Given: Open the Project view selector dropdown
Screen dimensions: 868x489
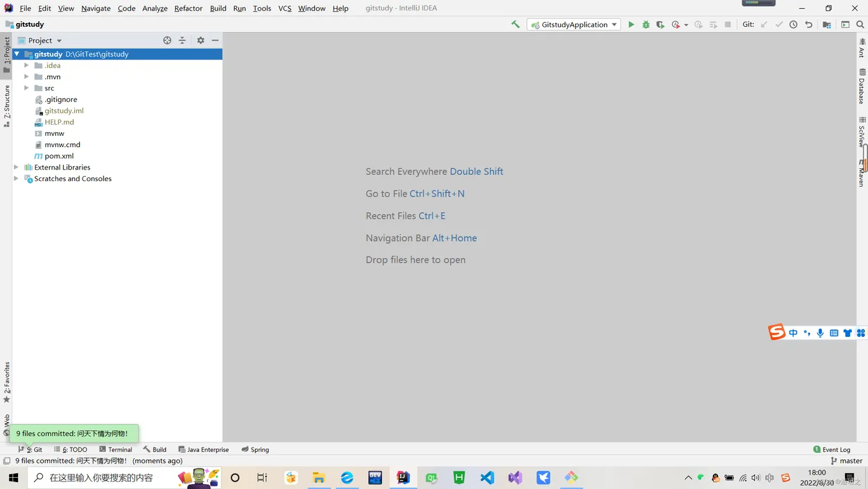Looking at the screenshot, I should coord(40,40).
